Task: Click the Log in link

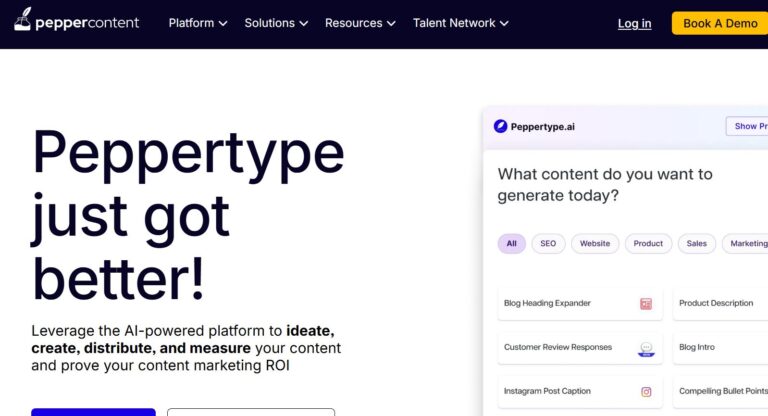Action: point(634,24)
